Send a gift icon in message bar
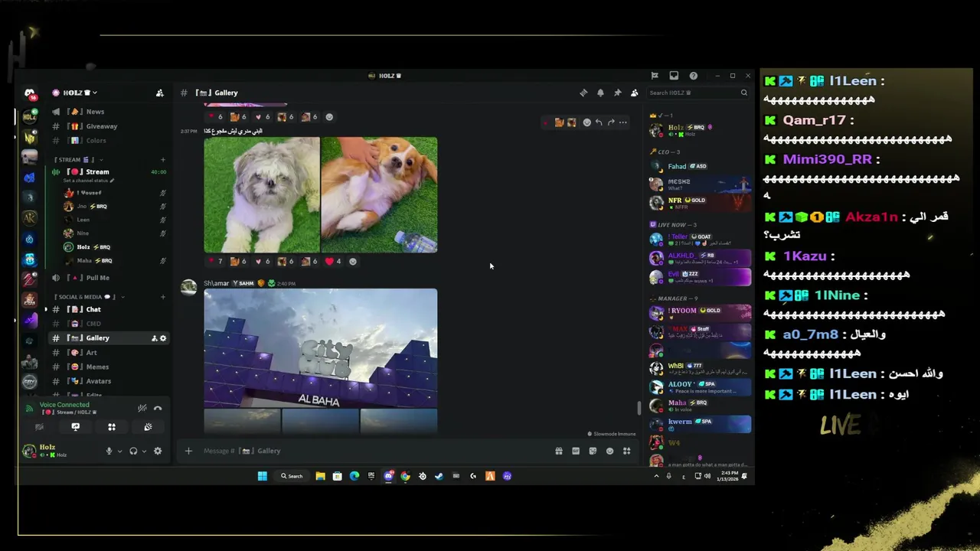 pyautogui.click(x=559, y=451)
